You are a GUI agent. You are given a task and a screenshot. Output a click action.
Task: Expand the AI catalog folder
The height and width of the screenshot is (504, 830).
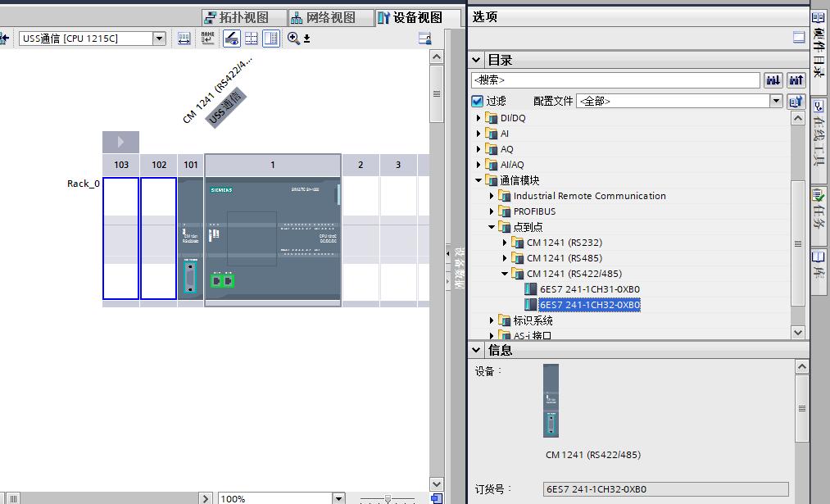478,134
